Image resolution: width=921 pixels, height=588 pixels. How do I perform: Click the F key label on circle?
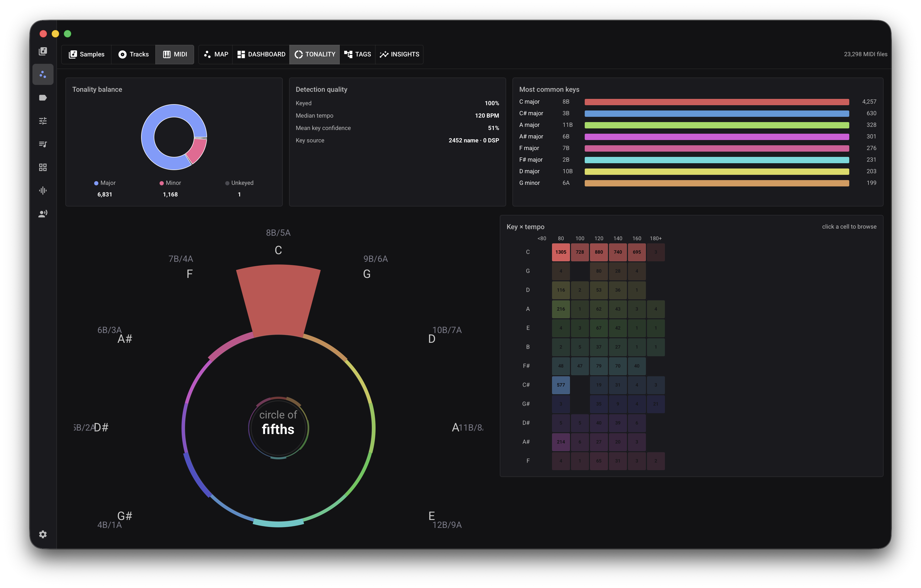pyautogui.click(x=189, y=274)
